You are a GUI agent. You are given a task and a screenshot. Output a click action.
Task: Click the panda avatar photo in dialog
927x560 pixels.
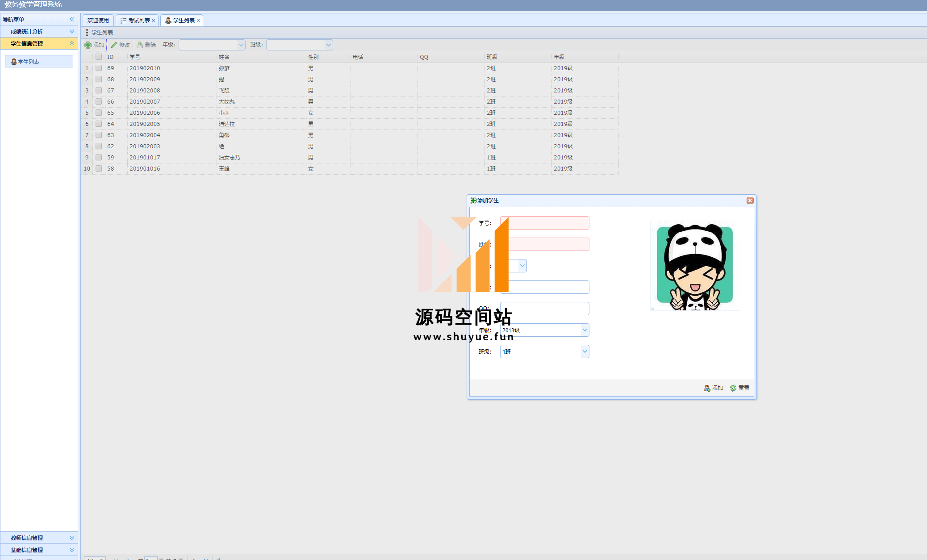(695, 266)
